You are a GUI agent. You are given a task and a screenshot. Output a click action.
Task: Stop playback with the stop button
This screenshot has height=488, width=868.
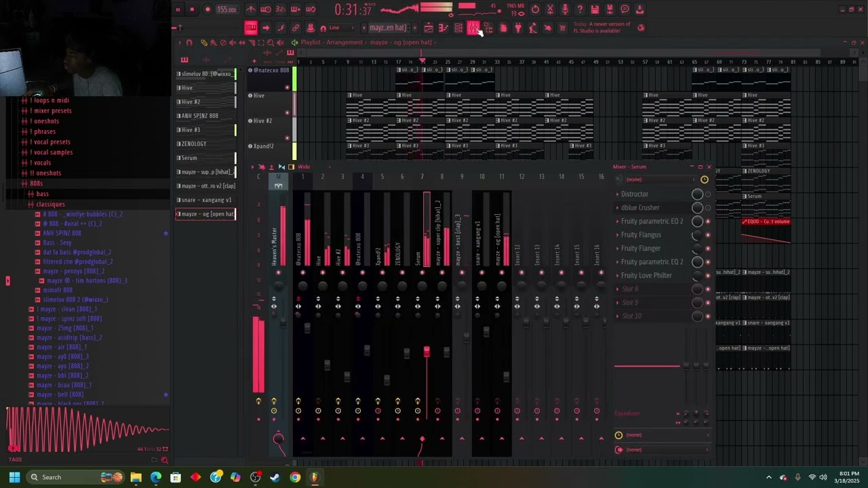[192, 9]
